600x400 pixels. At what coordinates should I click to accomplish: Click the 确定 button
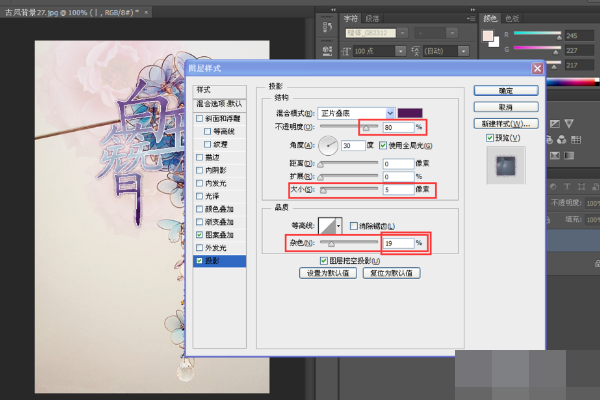tap(506, 91)
